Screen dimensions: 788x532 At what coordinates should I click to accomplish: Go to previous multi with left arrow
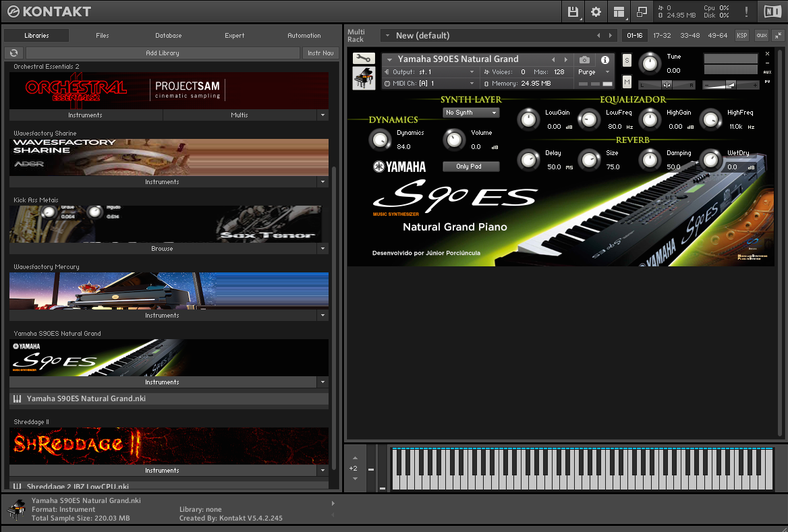598,36
